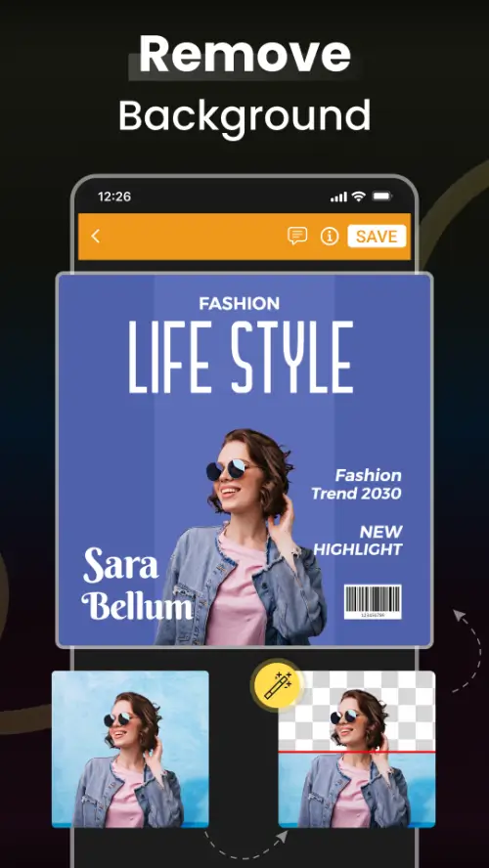Tap the info circle icon
Image resolution: width=489 pixels, height=868 pixels.
330,237
